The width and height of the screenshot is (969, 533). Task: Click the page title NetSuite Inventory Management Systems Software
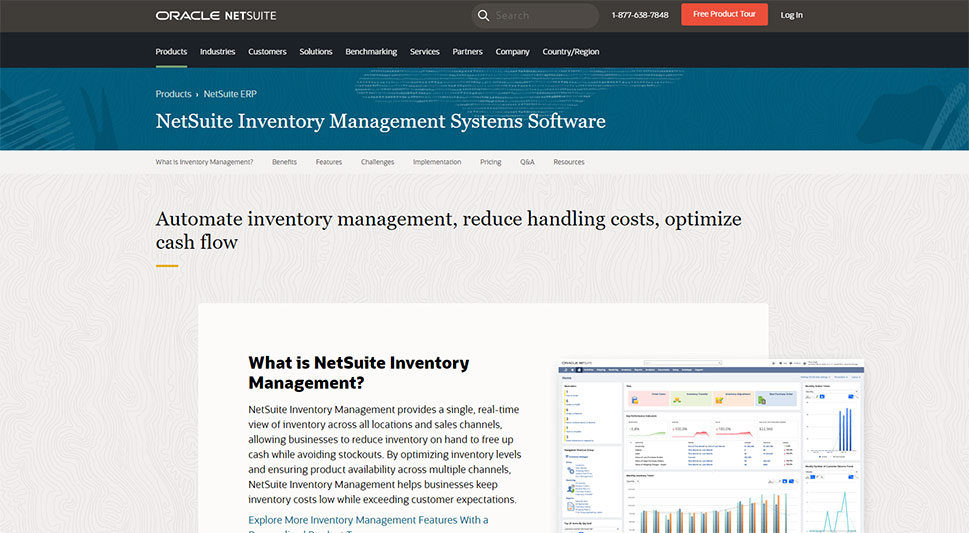tap(381, 121)
